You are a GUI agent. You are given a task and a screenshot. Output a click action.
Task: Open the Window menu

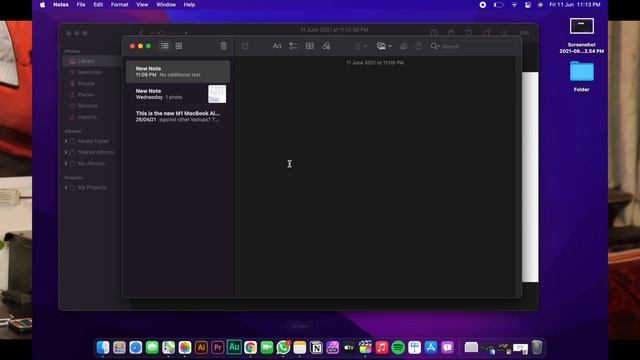(x=166, y=5)
